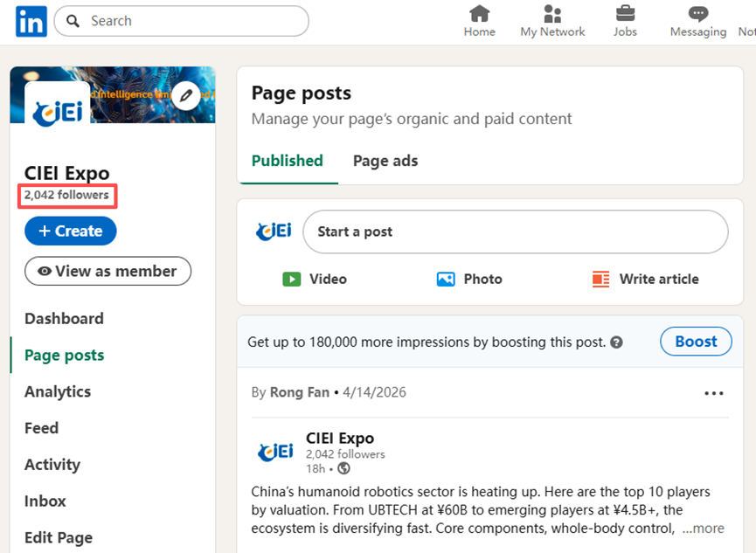Open the Create button menu

[70, 232]
